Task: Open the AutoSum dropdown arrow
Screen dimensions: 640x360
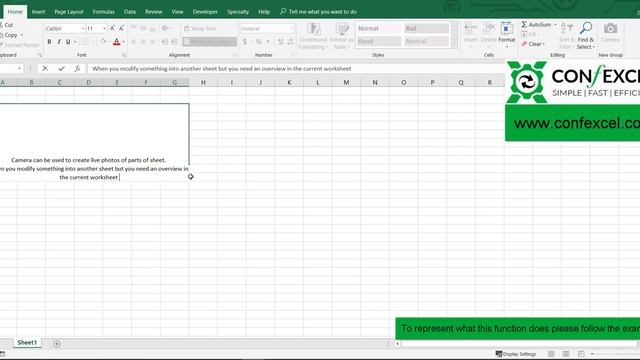Action: [x=555, y=25]
